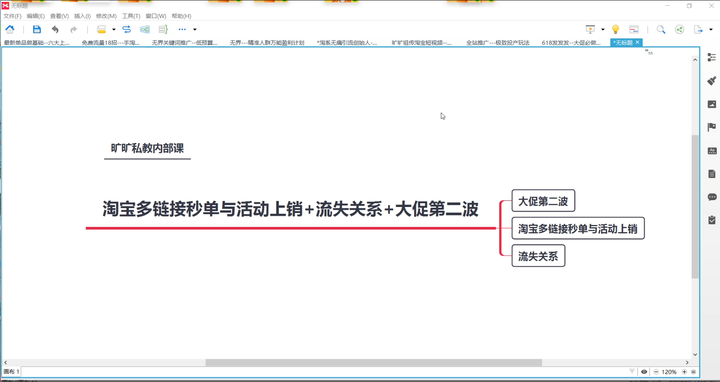Open the 工具(T) menu

(131, 16)
